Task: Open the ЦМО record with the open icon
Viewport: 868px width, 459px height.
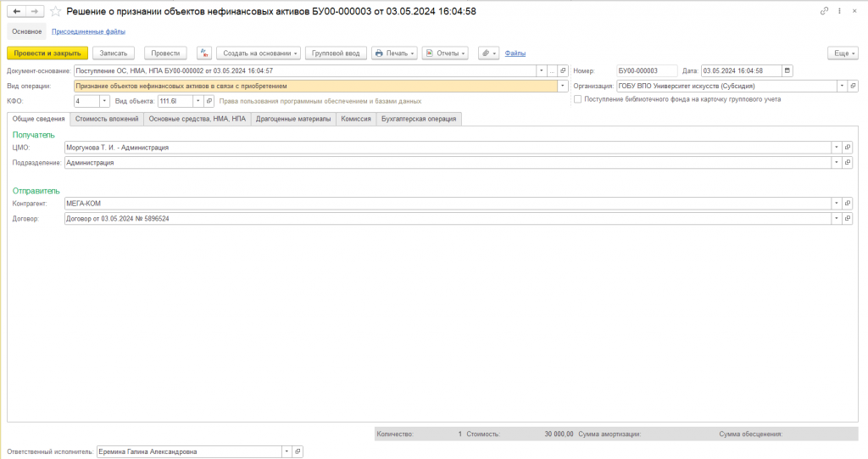Action: [x=848, y=148]
